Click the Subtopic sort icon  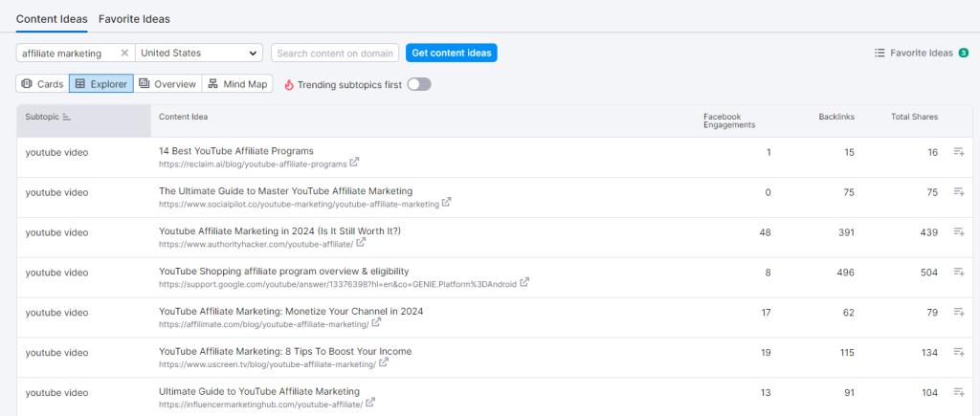pyautogui.click(x=67, y=117)
